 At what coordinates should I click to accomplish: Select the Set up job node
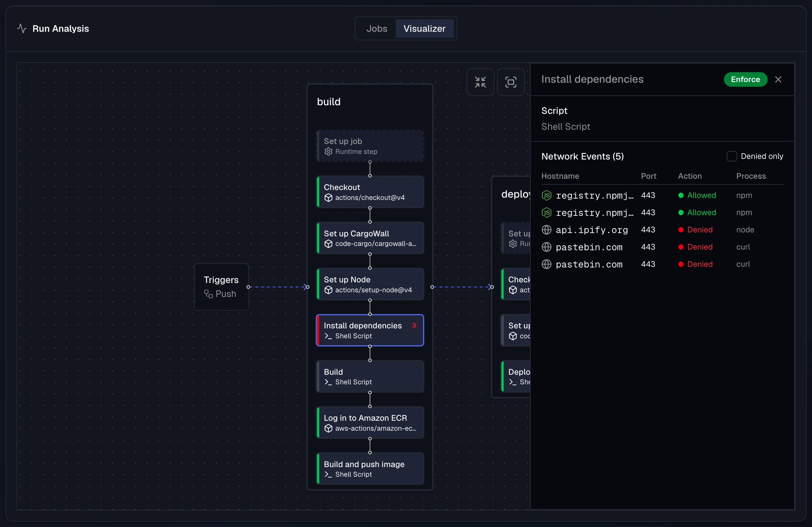pyautogui.click(x=370, y=146)
